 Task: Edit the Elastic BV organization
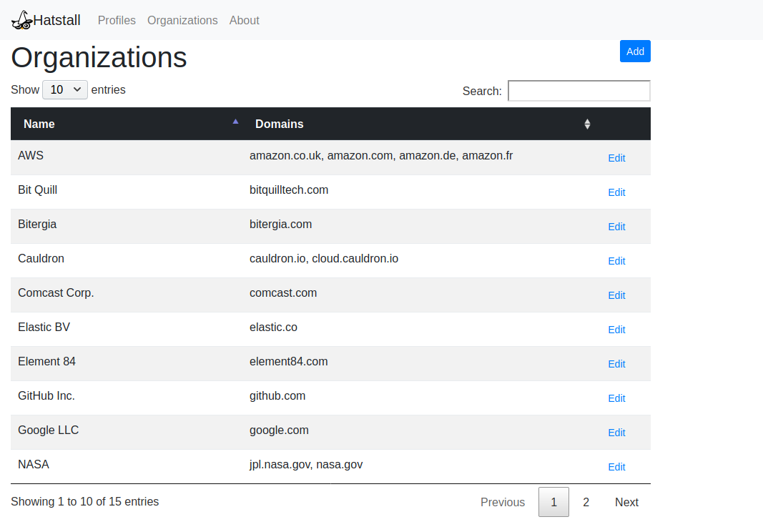pos(616,330)
